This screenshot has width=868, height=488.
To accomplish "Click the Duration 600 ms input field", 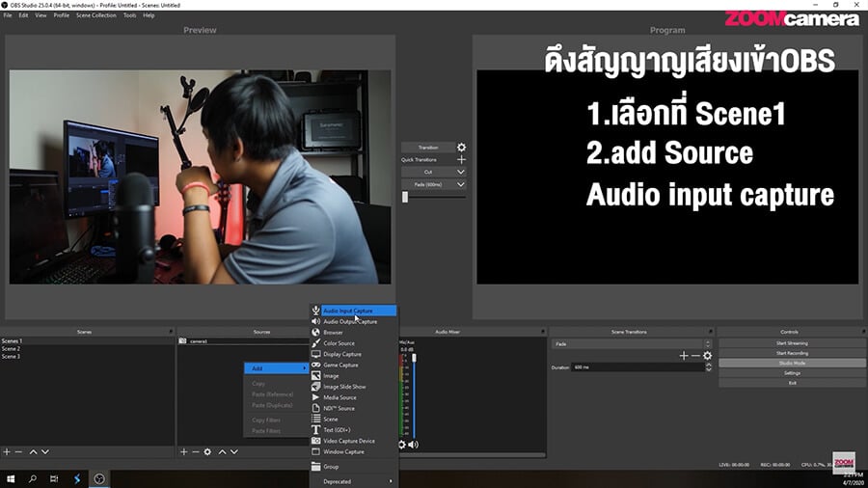I will click(x=638, y=366).
